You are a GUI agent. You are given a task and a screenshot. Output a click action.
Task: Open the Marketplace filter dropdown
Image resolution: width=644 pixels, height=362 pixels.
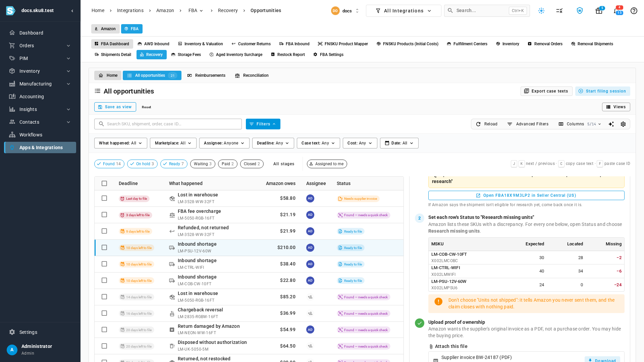173,143
